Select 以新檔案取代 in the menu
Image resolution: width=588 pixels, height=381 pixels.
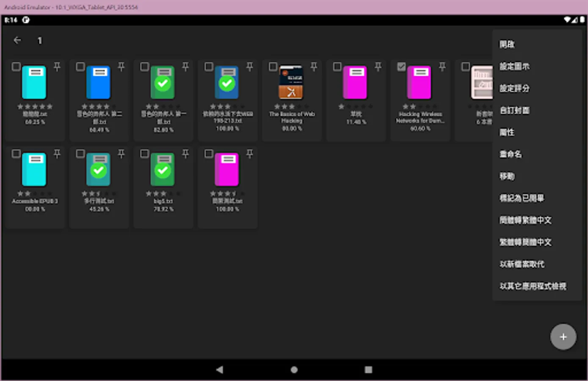point(537,264)
